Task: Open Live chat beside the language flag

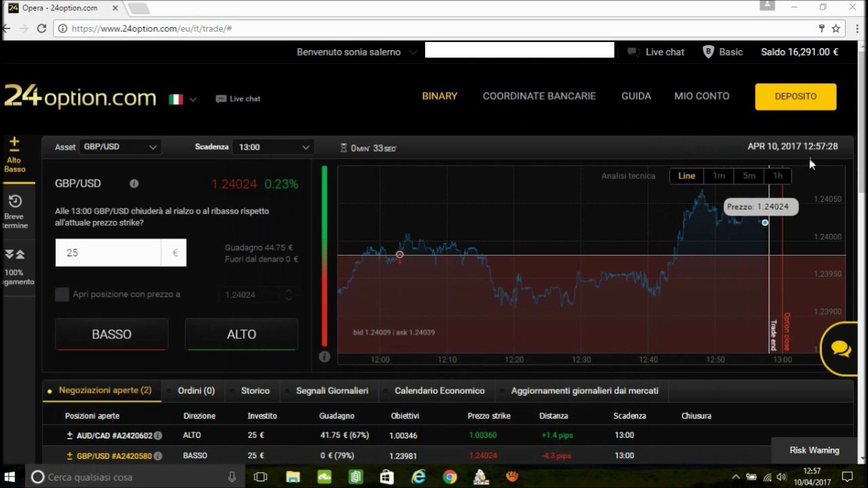Action: (238, 99)
